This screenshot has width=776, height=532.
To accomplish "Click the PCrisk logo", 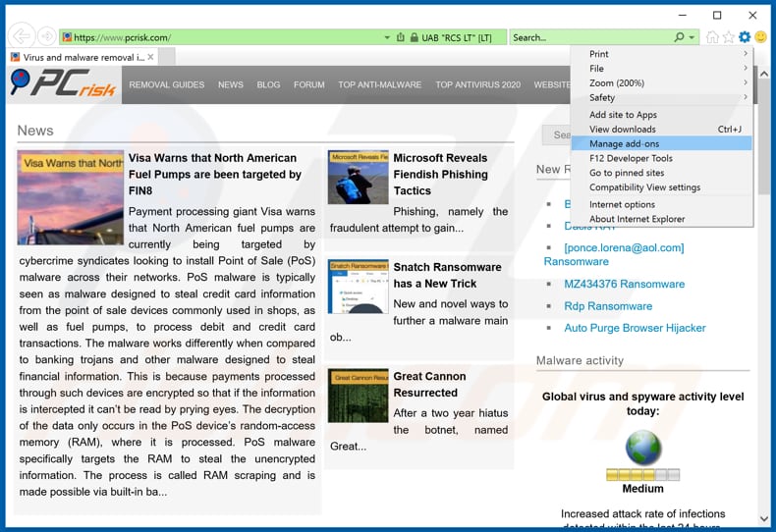I will pos(65,84).
